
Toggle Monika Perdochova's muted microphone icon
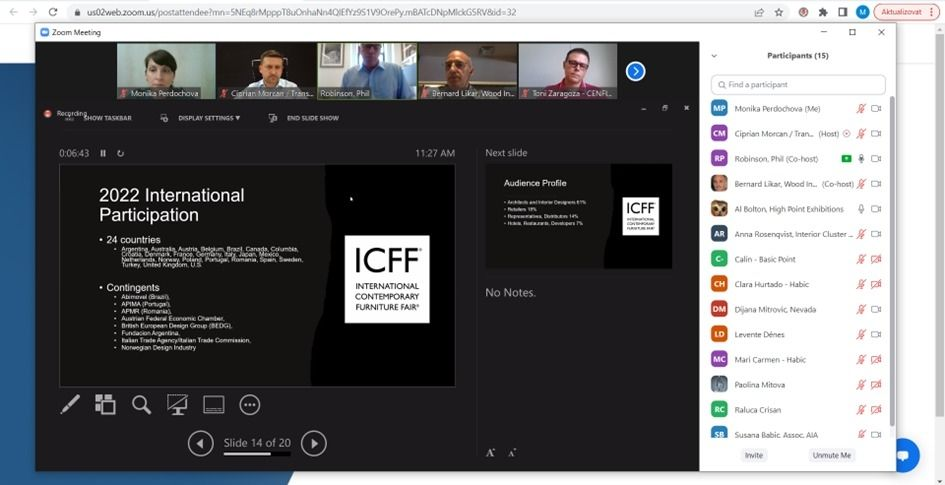(x=860, y=108)
